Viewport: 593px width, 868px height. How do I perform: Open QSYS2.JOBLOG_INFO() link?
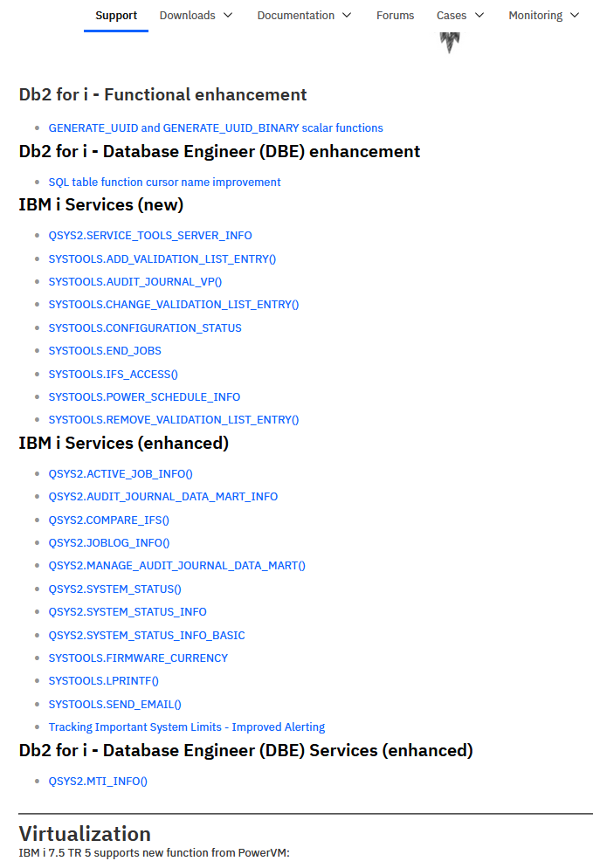tap(109, 543)
